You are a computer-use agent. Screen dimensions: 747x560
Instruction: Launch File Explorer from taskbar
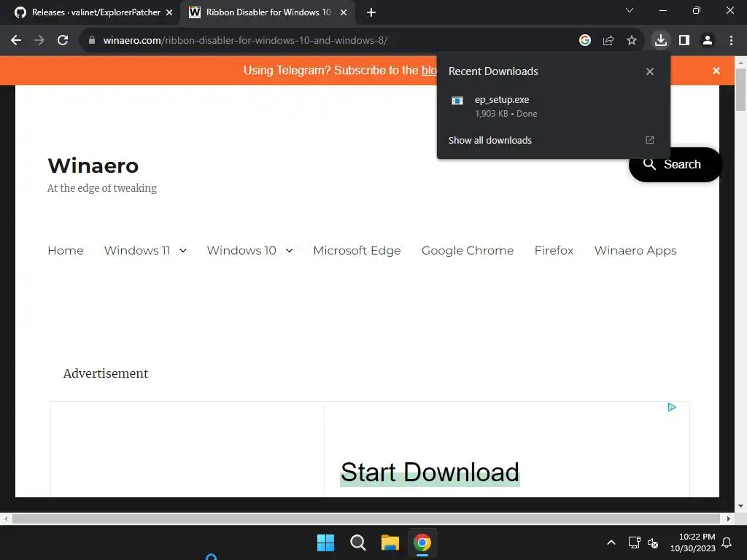coord(390,542)
